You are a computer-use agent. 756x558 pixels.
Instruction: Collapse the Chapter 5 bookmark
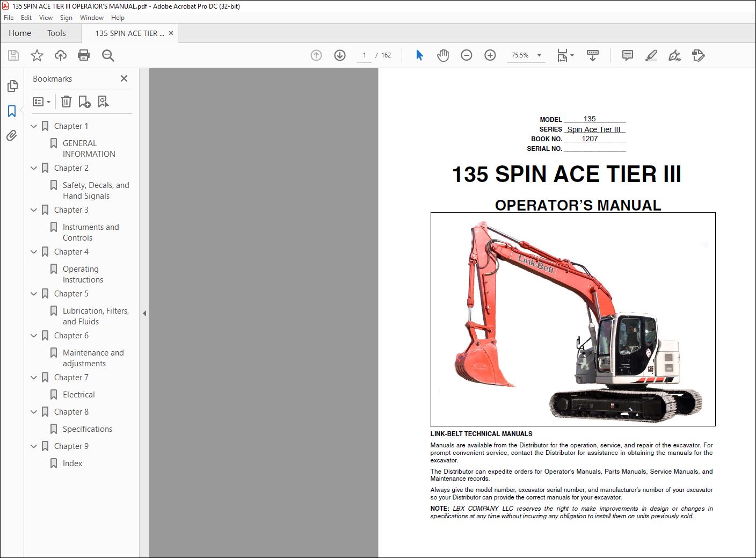[x=34, y=294]
